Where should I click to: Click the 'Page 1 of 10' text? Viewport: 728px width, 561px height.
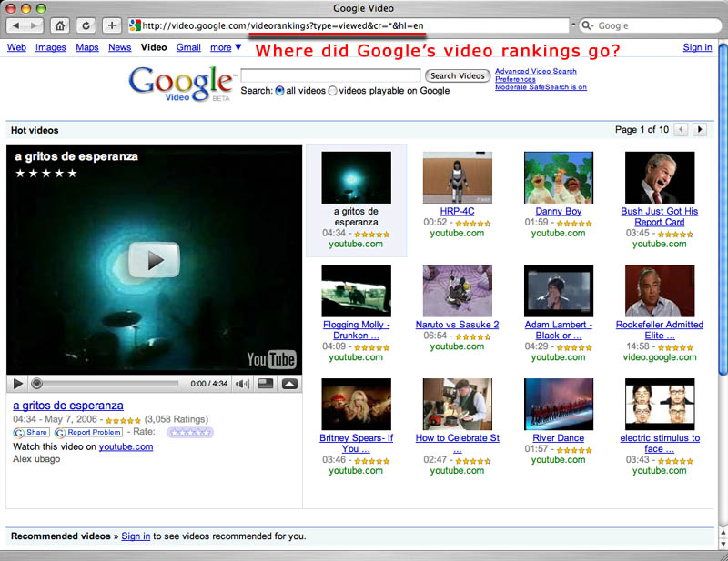pos(642,130)
